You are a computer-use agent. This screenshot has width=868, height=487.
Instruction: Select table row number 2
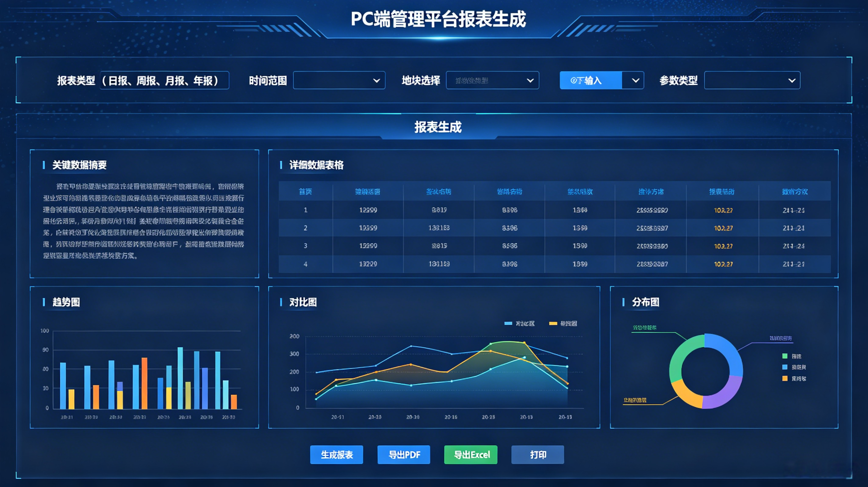[x=555, y=228]
